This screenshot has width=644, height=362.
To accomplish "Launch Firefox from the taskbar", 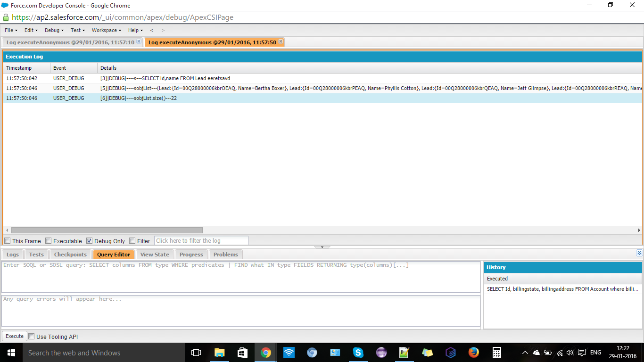I will coord(473,353).
